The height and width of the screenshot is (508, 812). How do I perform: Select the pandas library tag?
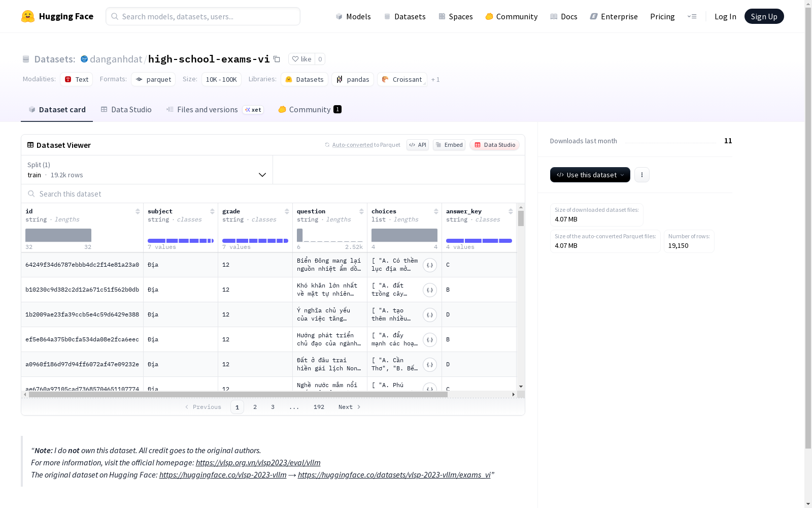coord(353,79)
